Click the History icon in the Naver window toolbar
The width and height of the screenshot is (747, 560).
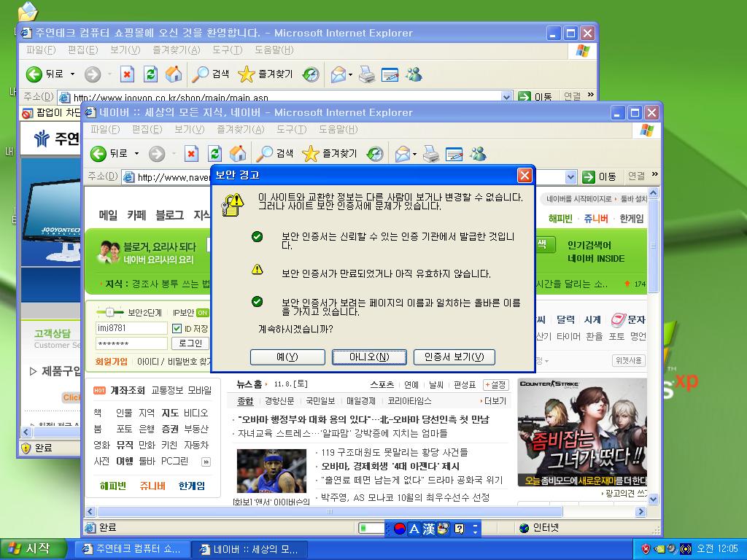375,153
